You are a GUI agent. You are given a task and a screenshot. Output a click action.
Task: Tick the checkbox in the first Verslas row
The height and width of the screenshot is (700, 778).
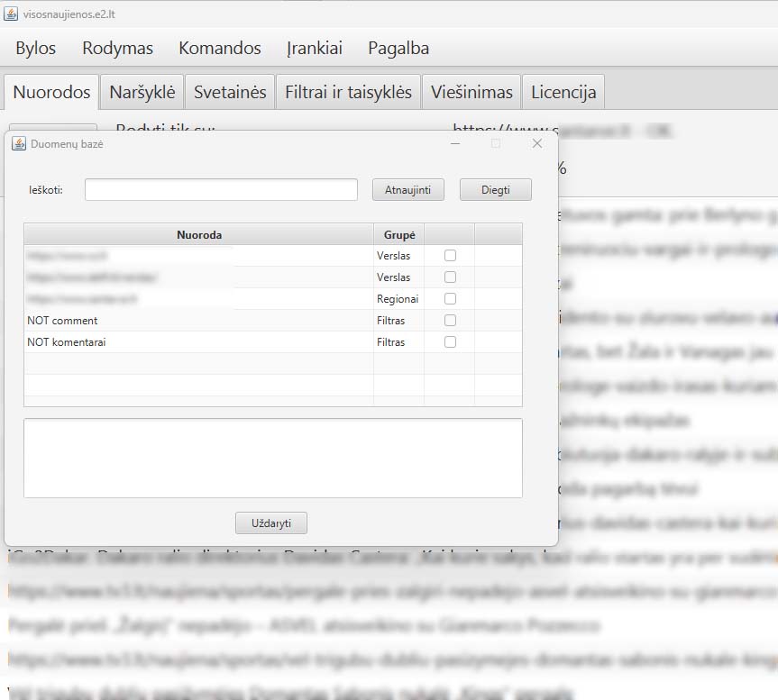click(450, 256)
